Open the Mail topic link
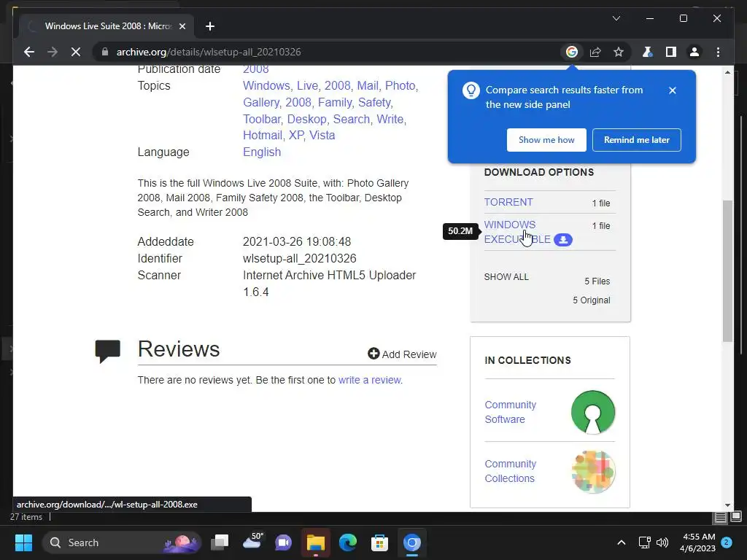 pyautogui.click(x=368, y=86)
